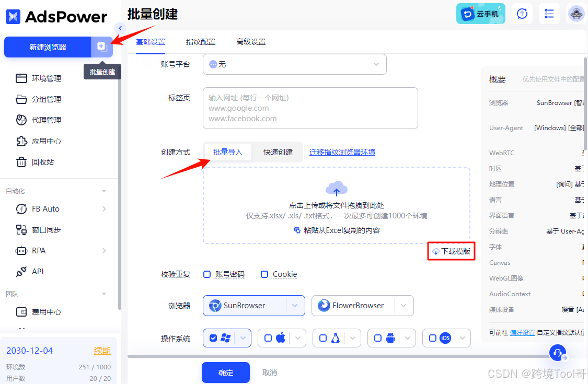The width and height of the screenshot is (588, 384).
Task: Expand SunBrowser version dropdown arrow
Action: coord(295,306)
